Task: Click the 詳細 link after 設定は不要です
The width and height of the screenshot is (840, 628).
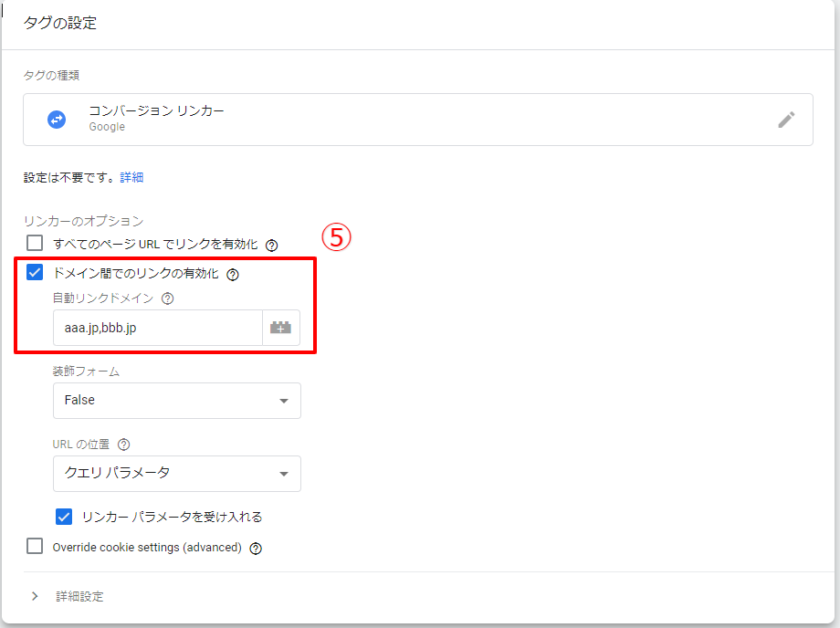Action: tap(131, 178)
